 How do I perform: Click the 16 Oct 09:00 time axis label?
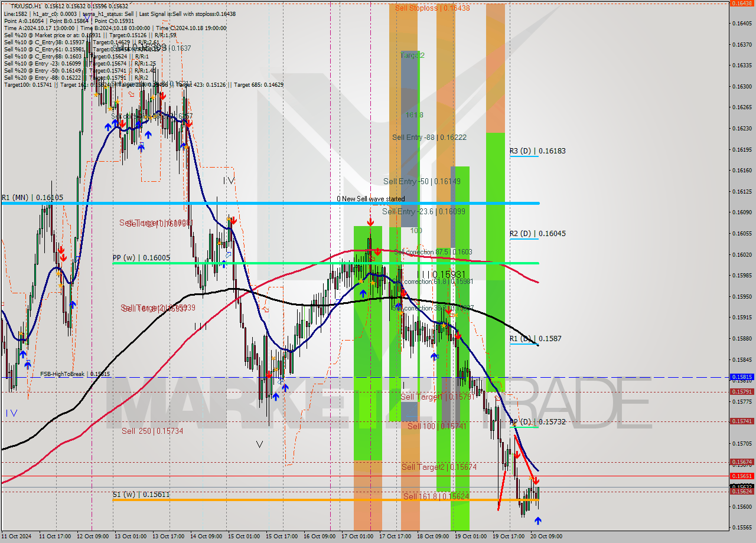321,537
